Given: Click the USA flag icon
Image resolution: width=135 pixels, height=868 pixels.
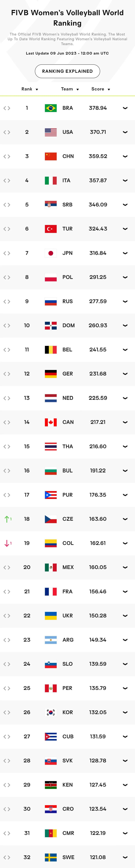Looking at the screenshot, I should pos(51,132).
